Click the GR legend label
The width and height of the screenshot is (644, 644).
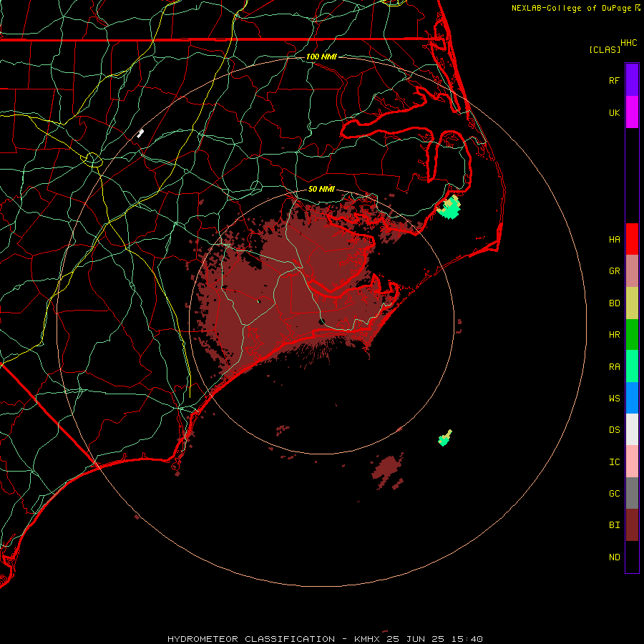coord(614,271)
